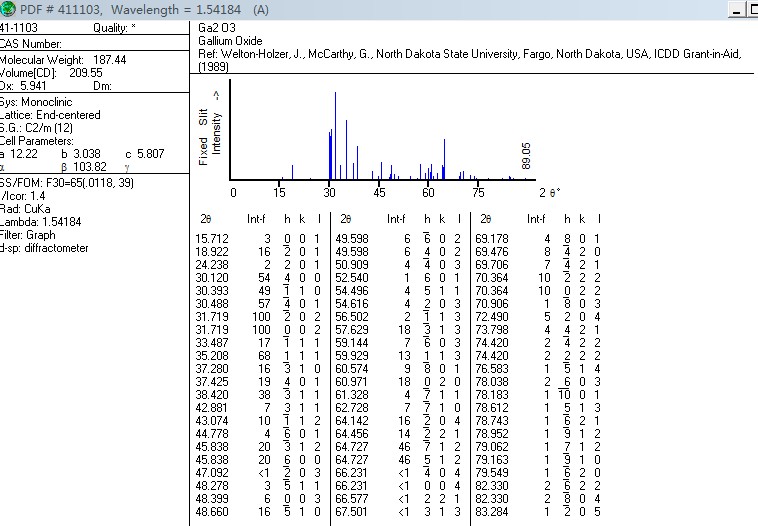This screenshot has width=758, height=526.
Task: Click the PDF card app icon in title bar
Action: click(8, 9)
